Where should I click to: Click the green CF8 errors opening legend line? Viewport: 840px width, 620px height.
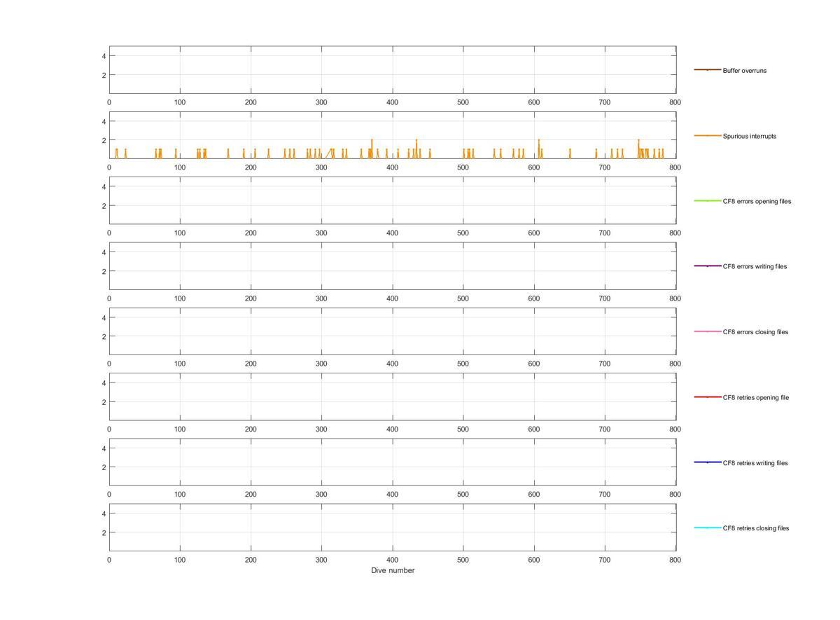707,201
